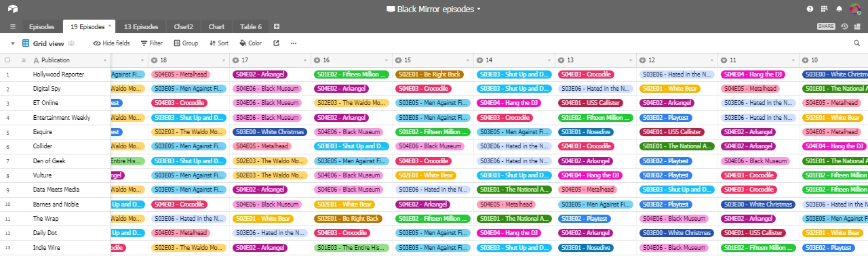Image resolution: width=868 pixels, height=256 pixels.
Task: Open the Color paint bucket options
Action: (x=251, y=43)
